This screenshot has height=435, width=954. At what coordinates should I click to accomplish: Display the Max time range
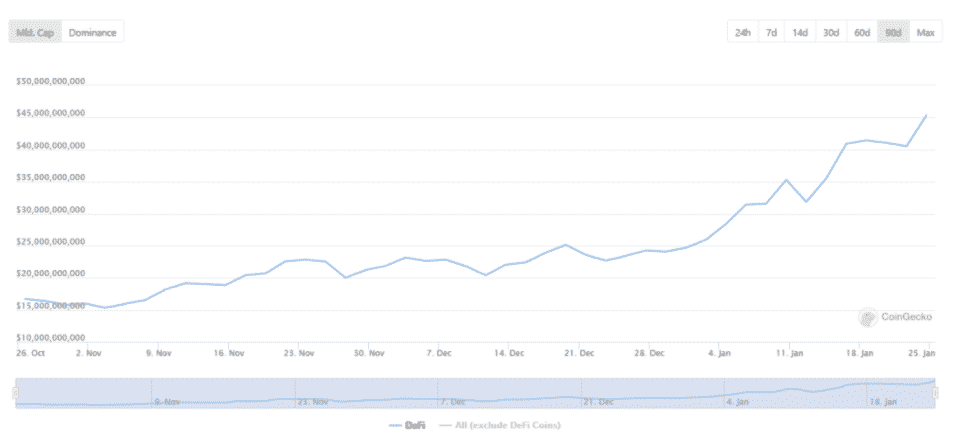pyautogui.click(x=925, y=32)
